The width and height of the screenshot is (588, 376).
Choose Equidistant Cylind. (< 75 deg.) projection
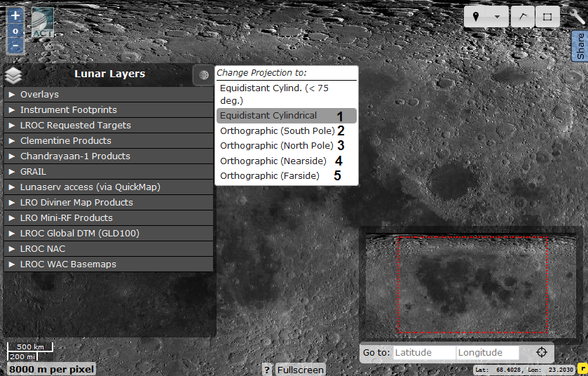click(287, 94)
